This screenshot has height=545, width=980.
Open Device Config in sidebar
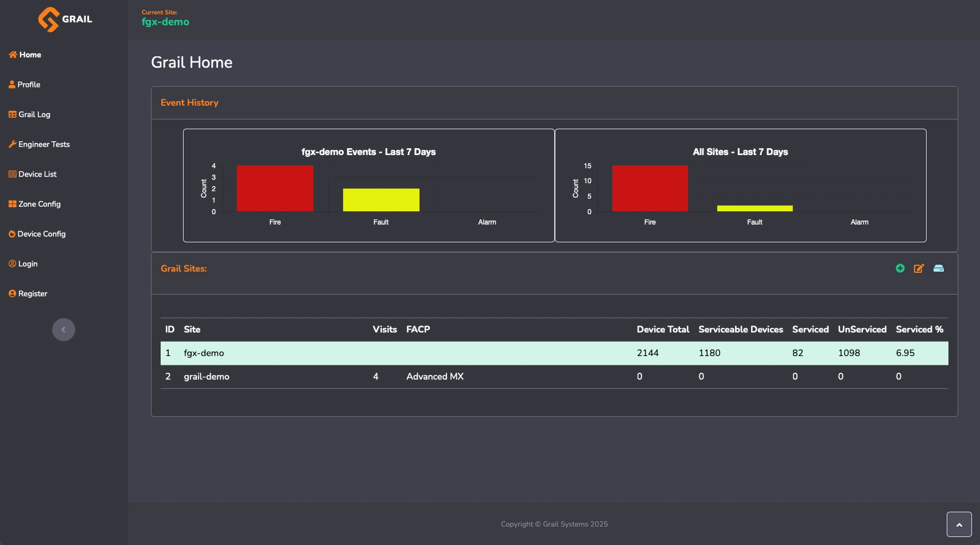tap(41, 234)
